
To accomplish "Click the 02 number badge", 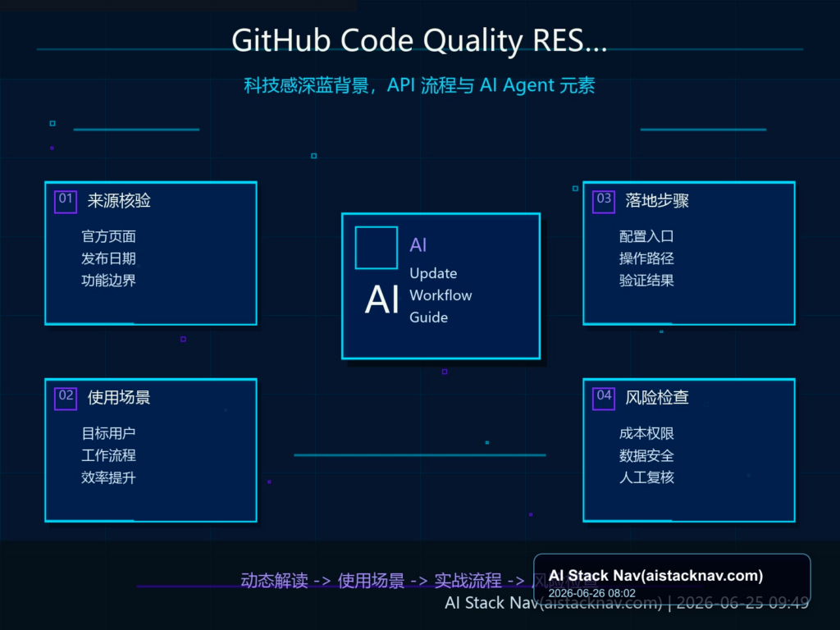I will 66,399.
